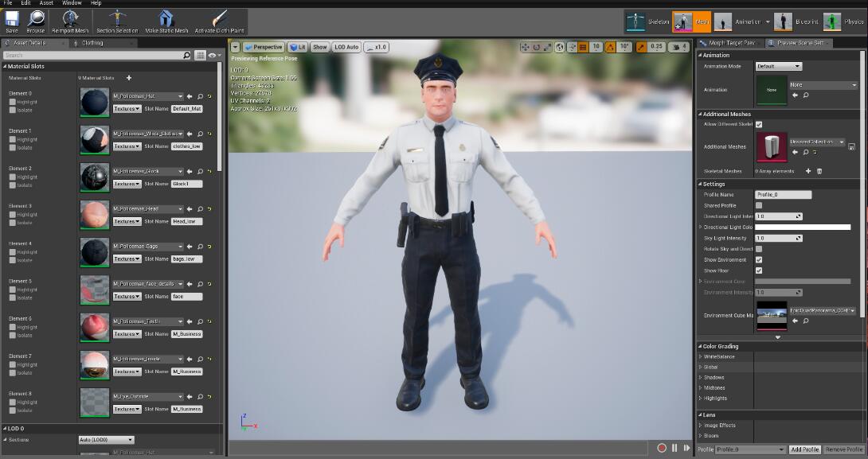This screenshot has height=459, width=868.
Task: Switch to the Clothing tab
Action: click(x=92, y=43)
